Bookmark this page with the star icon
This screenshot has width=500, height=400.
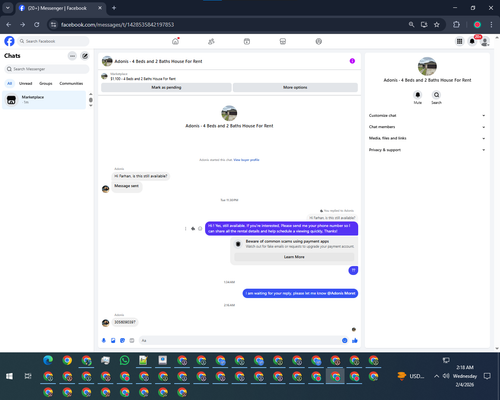[437, 25]
